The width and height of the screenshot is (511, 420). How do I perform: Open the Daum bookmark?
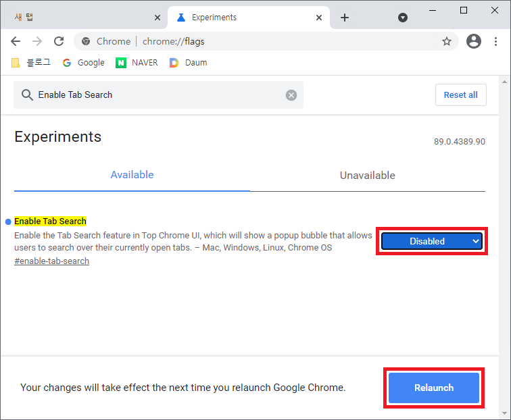188,63
